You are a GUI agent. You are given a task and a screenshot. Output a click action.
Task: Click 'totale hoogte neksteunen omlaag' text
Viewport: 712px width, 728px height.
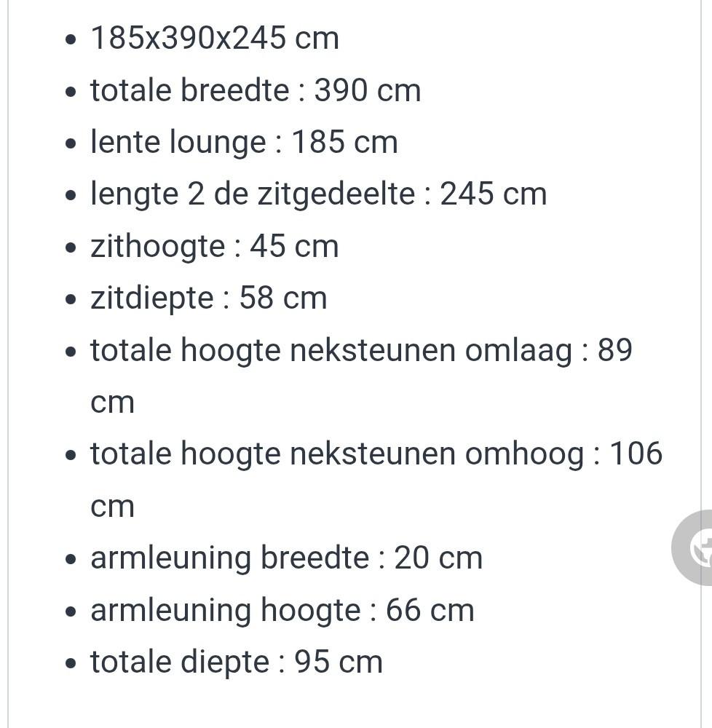coord(331,349)
